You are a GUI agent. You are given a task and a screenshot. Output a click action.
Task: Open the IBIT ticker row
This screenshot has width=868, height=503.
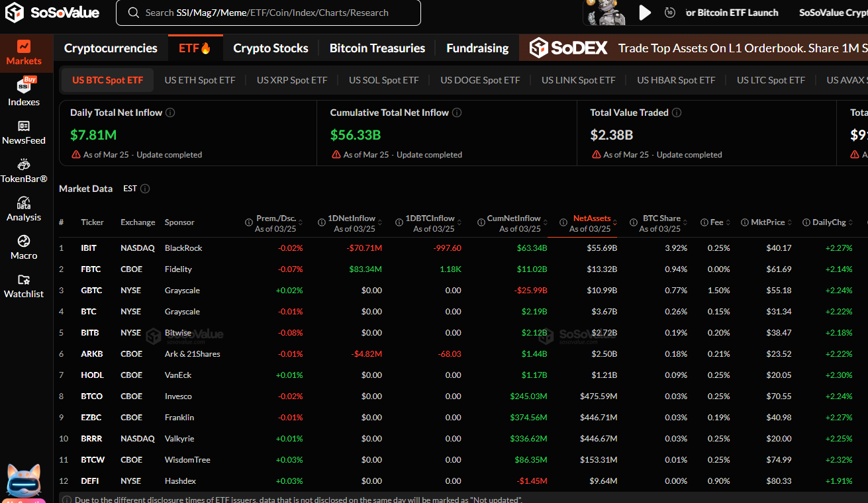(89, 248)
